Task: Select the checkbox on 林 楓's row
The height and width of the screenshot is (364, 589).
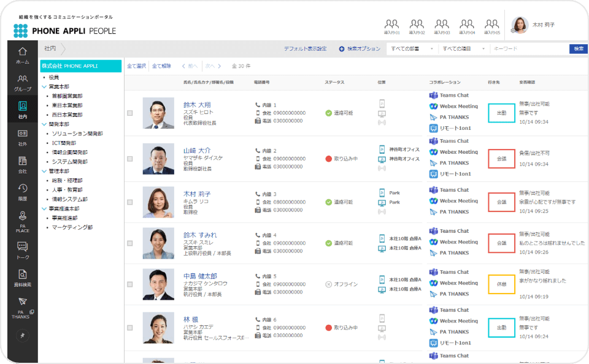Action: tap(129, 327)
